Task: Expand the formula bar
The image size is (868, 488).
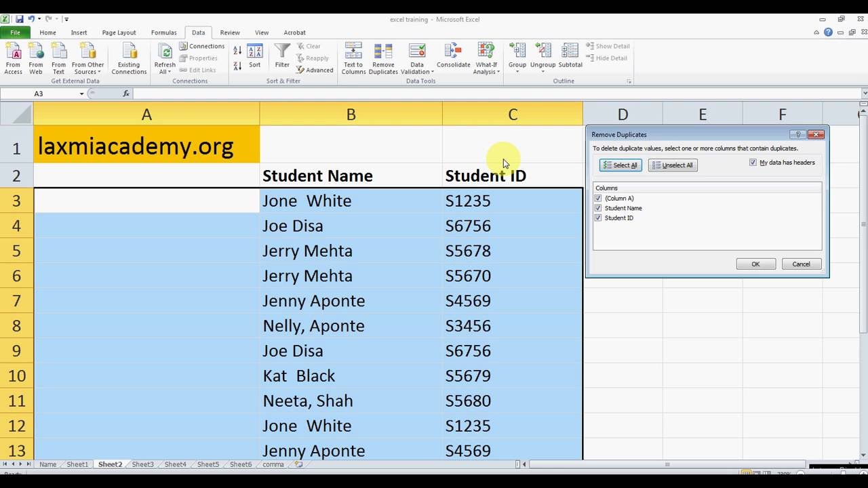Action: click(864, 94)
